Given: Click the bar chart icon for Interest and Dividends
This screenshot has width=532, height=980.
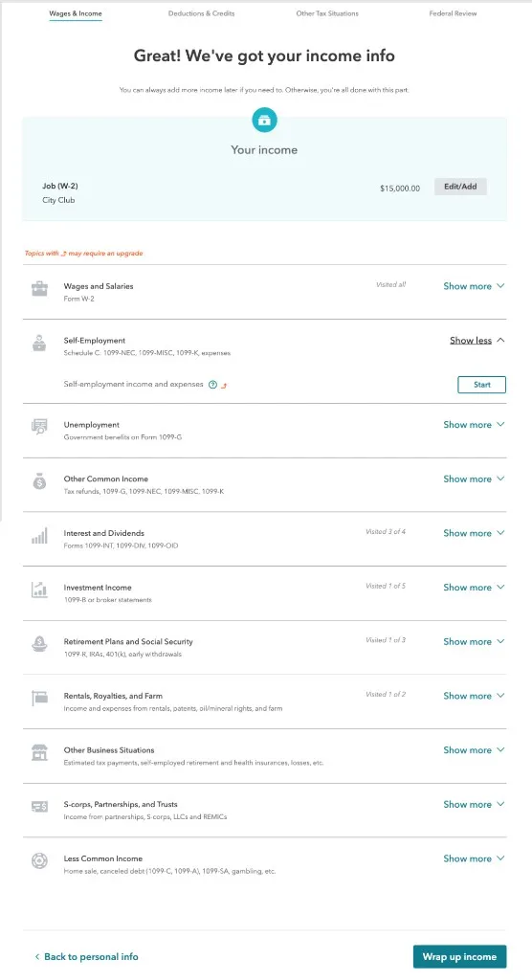Looking at the screenshot, I should click(x=39, y=536).
